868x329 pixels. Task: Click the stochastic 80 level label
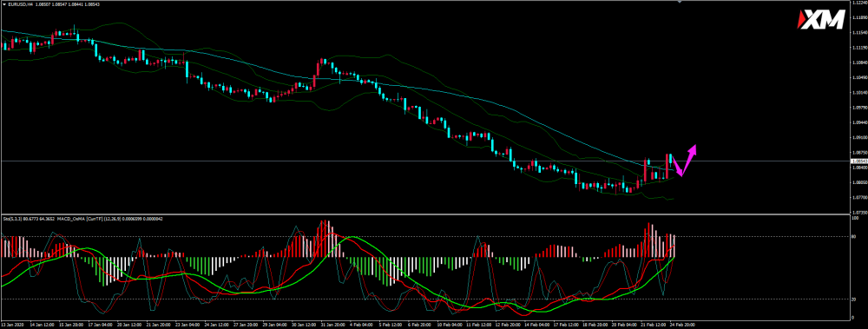tap(852, 236)
